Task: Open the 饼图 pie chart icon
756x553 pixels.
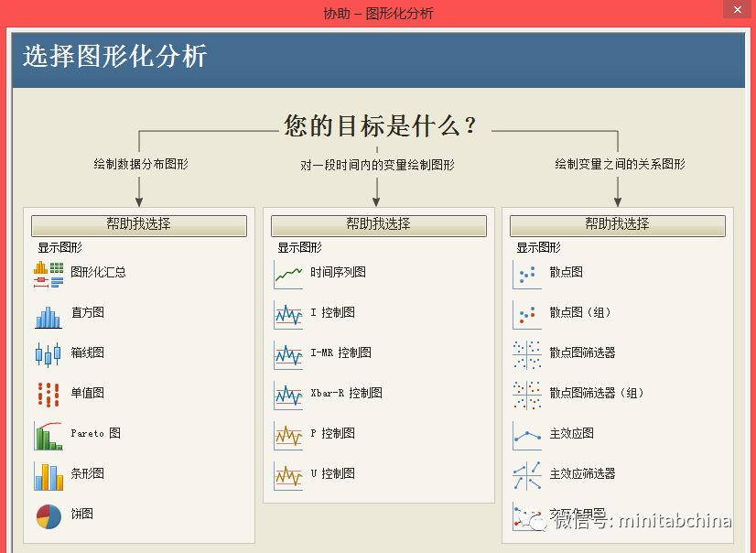Action: click(49, 515)
